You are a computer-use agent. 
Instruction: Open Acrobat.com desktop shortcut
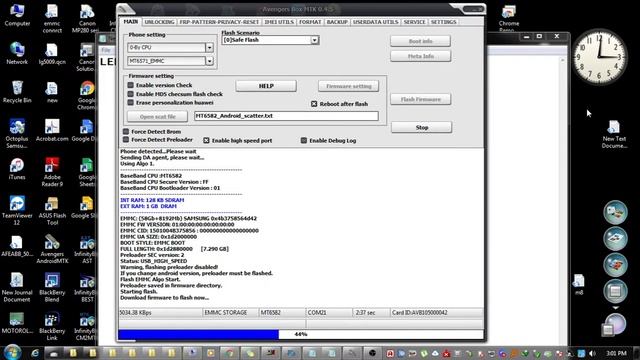[x=52, y=130]
